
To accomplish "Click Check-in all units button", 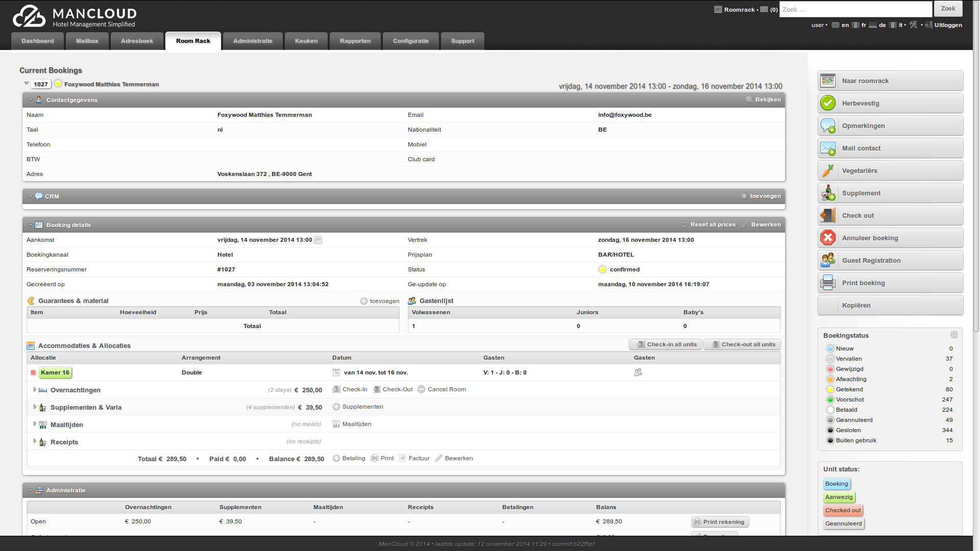I will click(x=666, y=344).
